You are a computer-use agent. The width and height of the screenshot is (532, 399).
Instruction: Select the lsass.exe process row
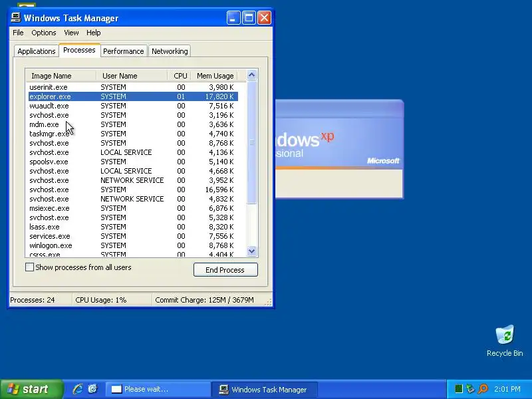coord(133,227)
